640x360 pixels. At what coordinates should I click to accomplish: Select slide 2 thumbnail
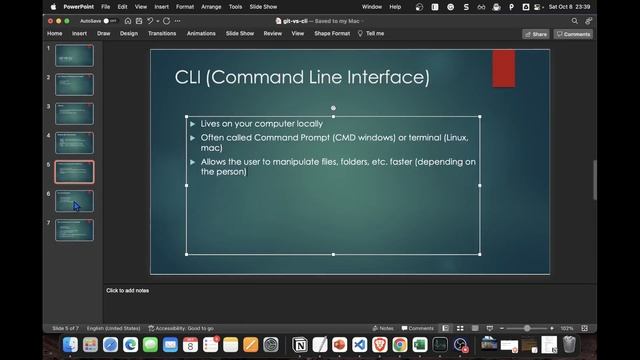74,84
